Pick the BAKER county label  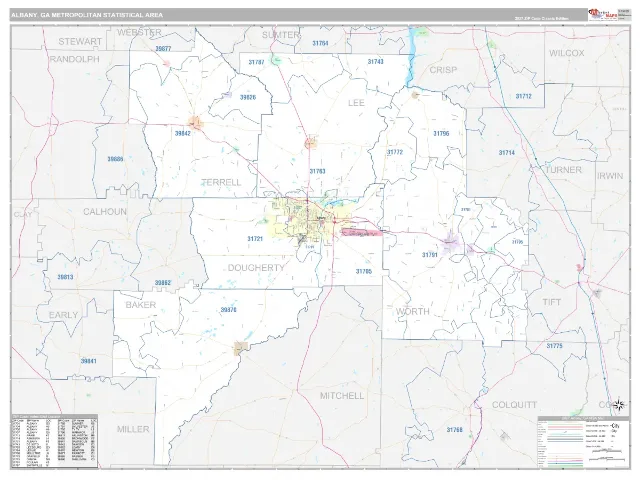pyautogui.click(x=141, y=305)
